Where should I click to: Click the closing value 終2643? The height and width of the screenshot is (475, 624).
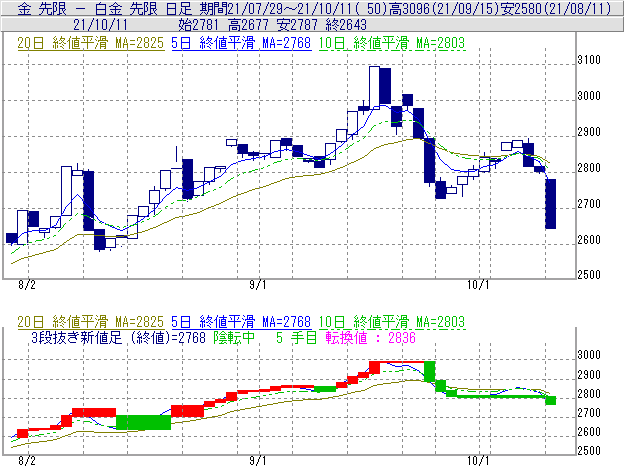[x=346, y=25]
